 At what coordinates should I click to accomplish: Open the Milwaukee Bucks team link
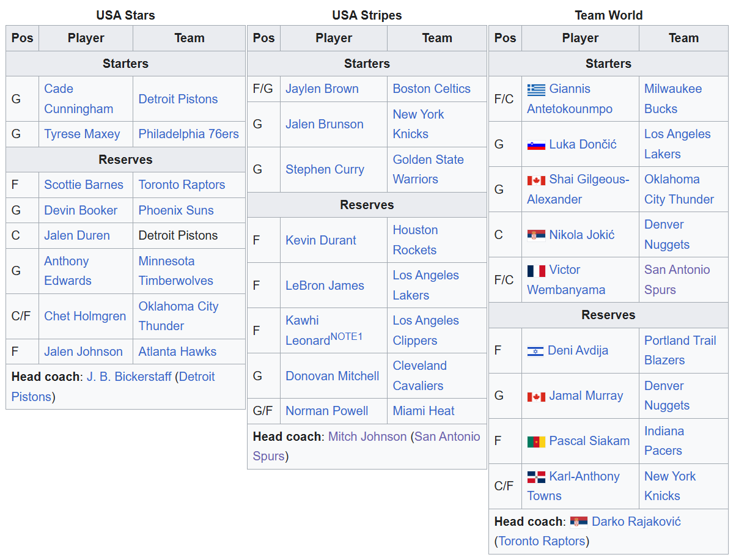pyautogui.click(x=673, y=98)
